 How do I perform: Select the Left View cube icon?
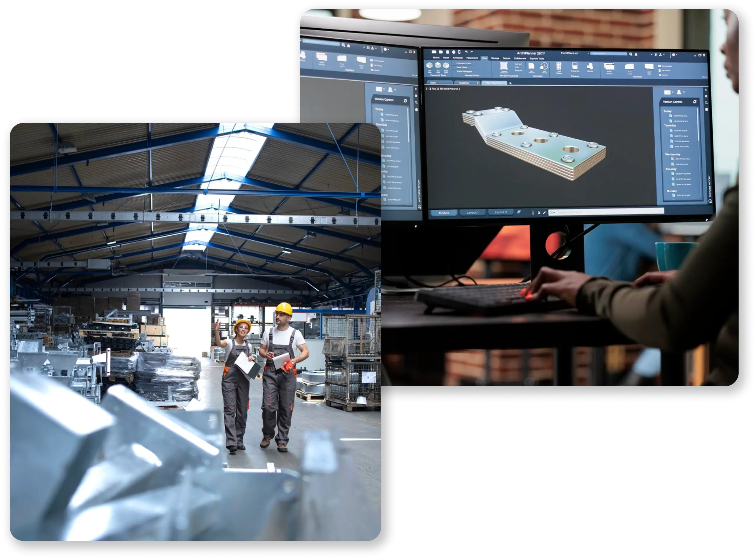coord(429,66)
